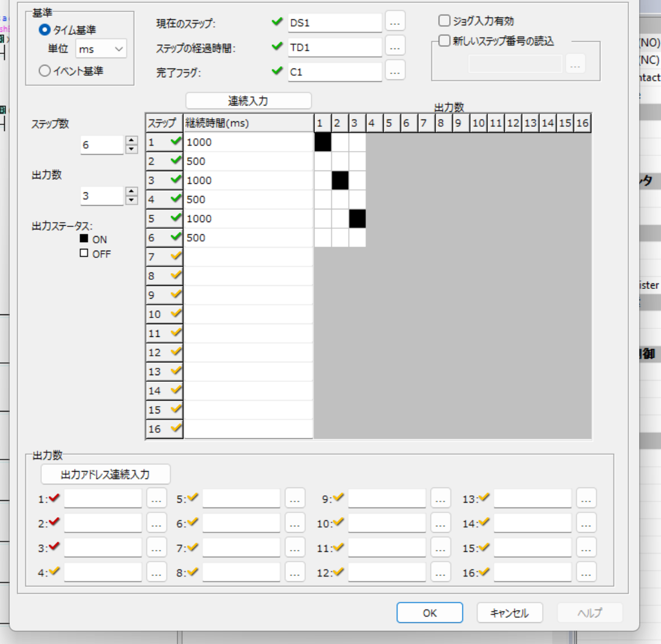This screenshot has height=644, width=661.
Task: Toggle step 6 output 3 cell
Action: (358, 238)
